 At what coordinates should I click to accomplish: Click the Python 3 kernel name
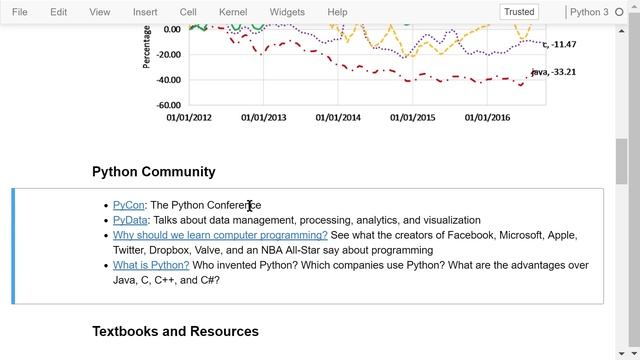tap(589, 12)
